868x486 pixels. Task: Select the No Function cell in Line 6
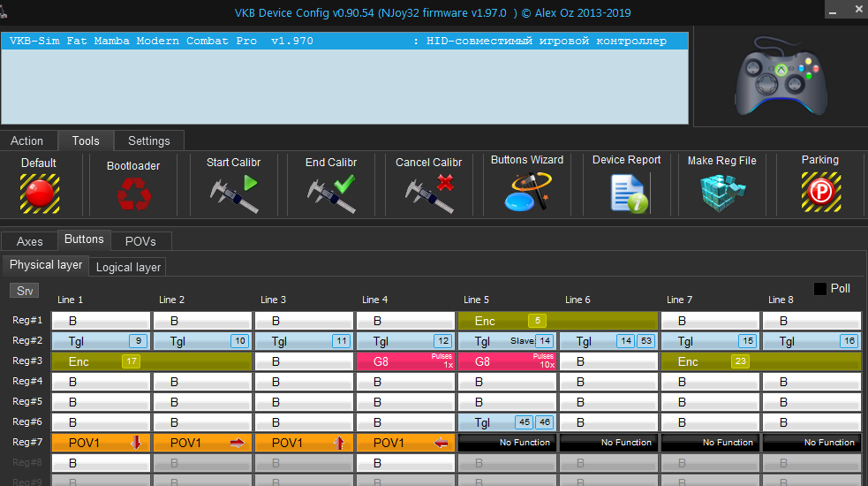609,443
